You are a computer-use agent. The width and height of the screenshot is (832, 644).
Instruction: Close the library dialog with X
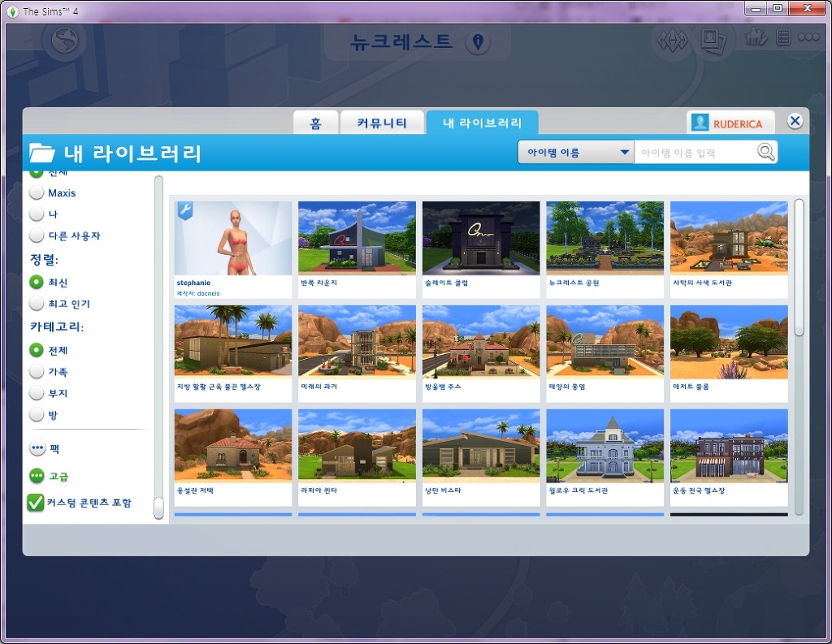[x=795, y=121]
